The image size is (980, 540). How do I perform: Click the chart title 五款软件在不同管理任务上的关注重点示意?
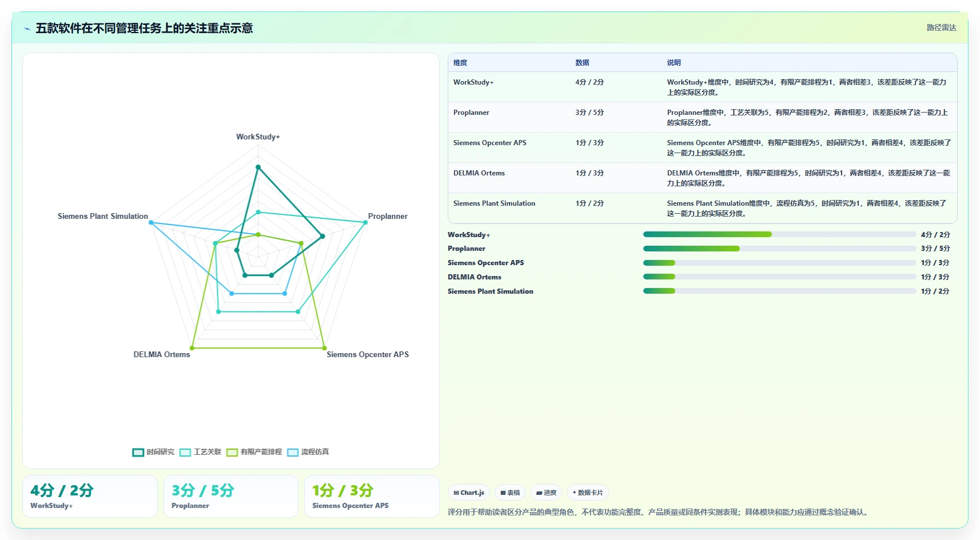click(x=144, y=28)
